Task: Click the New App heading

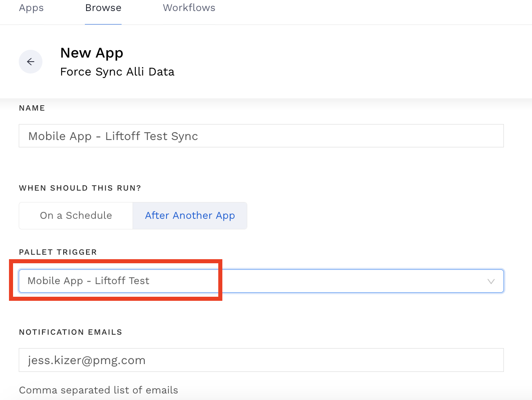Action: (92, 53)
